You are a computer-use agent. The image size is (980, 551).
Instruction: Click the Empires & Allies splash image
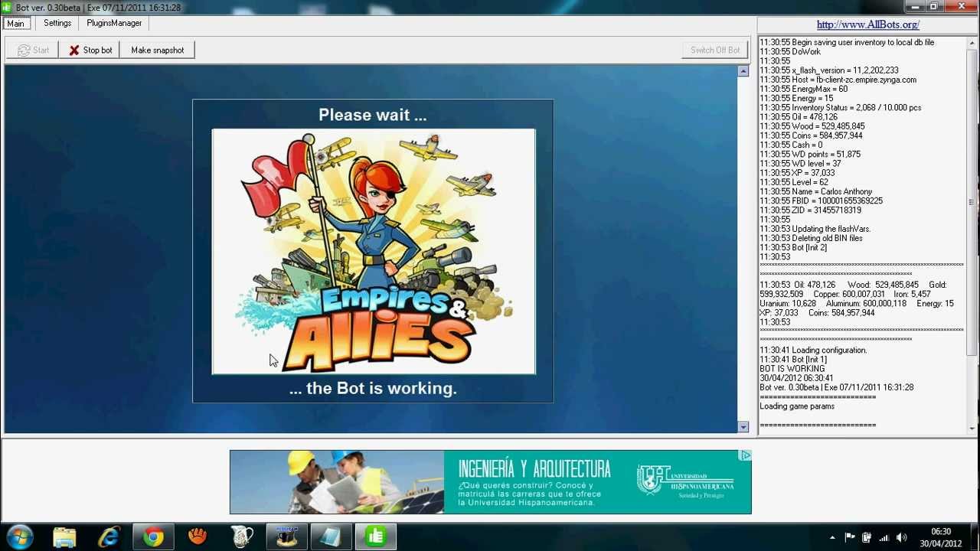coord(374,252)
